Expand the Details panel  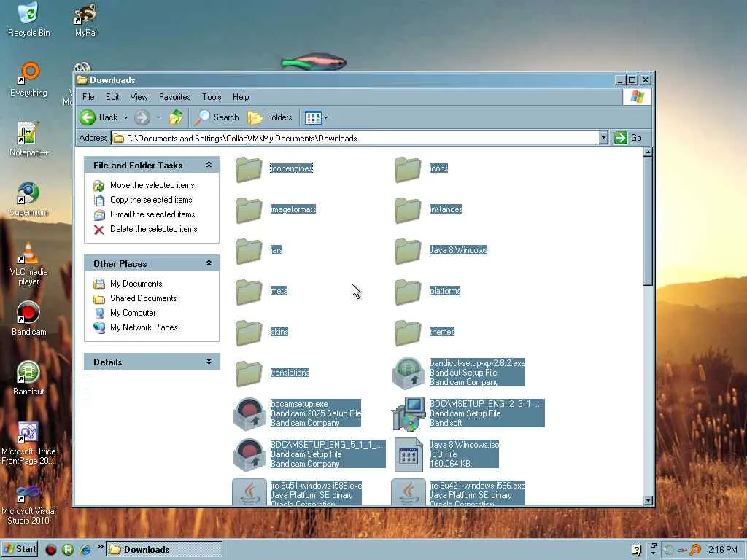coord(209,362)
